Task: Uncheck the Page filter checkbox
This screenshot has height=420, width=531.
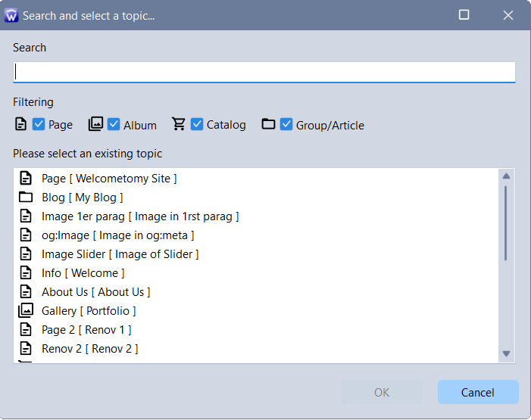Action: (x=39, y=124)
